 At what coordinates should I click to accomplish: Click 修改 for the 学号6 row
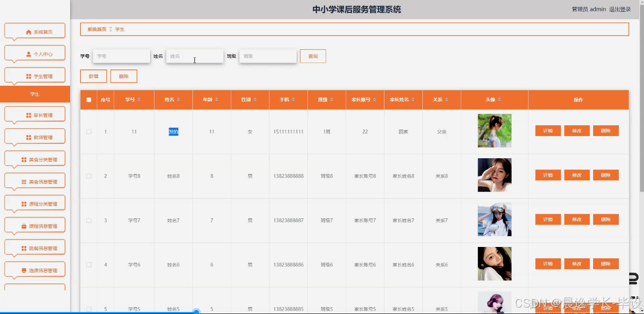(577, 264)
